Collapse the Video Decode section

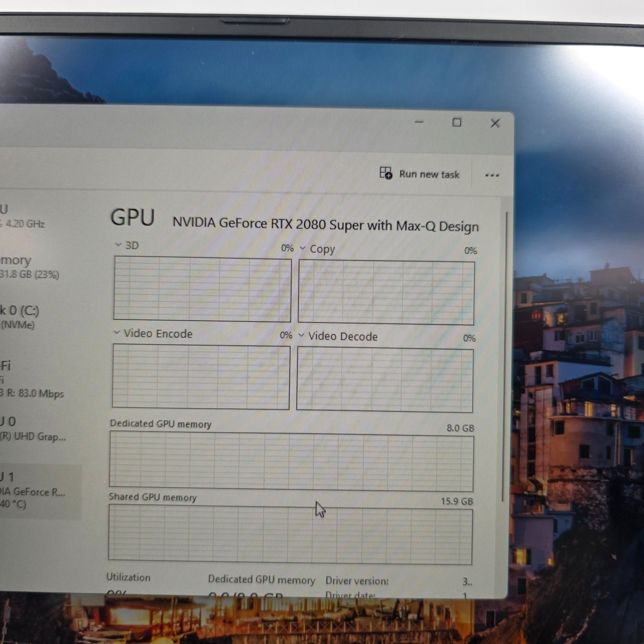tap(302, 337)
